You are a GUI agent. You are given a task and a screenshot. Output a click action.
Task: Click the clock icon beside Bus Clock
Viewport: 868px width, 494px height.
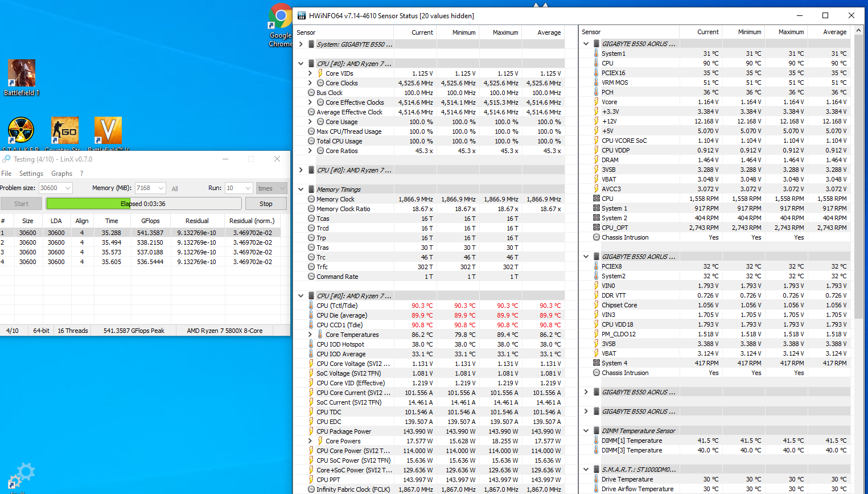coord(311,93)
